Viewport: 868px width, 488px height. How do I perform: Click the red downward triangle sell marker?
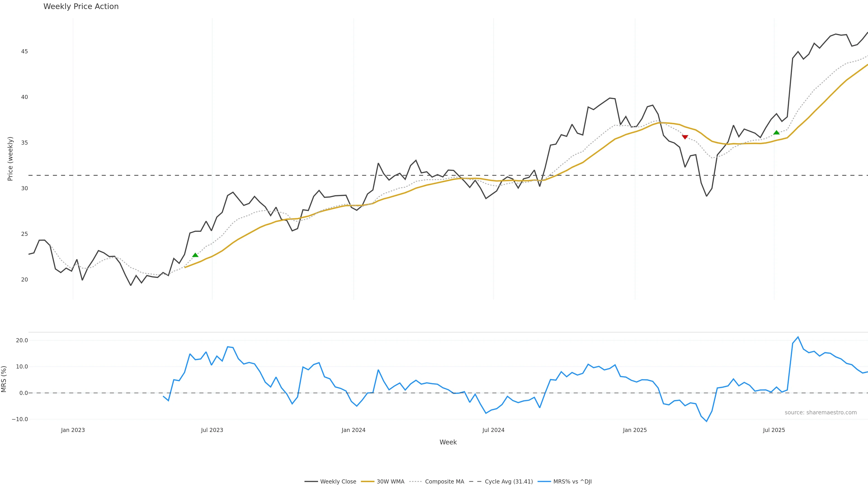click(x=685, y=137)
